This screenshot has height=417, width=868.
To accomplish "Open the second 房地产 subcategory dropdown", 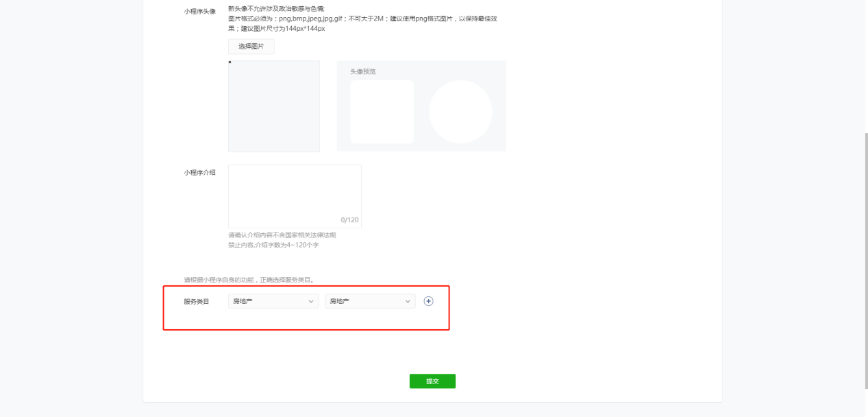I will (370, 301).
